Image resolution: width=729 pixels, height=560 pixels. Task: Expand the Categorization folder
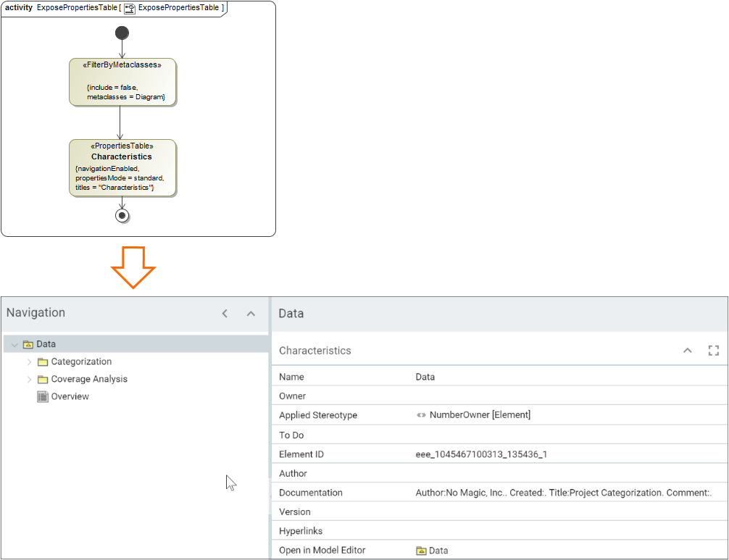tap(29, 362)
